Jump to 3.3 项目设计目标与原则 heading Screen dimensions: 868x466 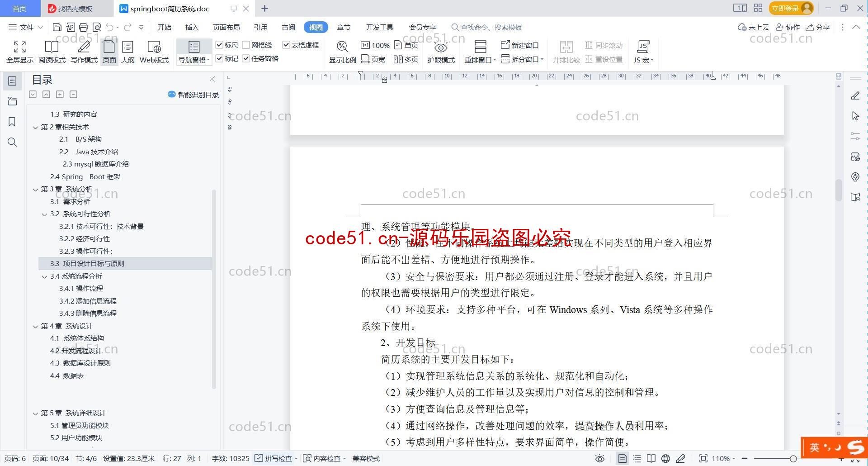coord(125,263)
